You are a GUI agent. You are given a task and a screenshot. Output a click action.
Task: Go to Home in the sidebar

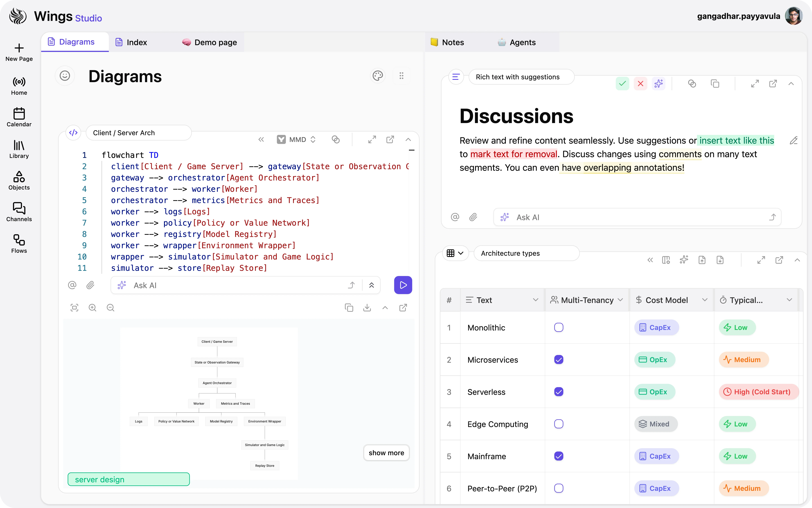19,86
